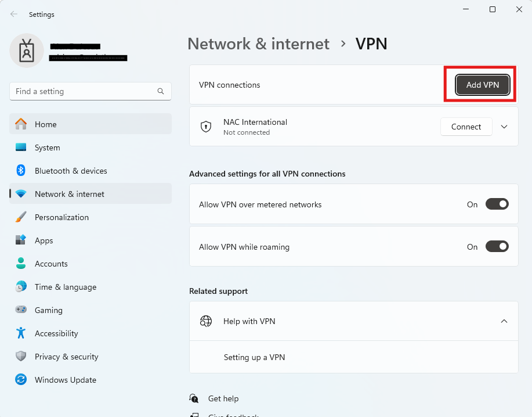Click the Bluetooth & devices icon
532x417 pixels.
coord(21,170)
